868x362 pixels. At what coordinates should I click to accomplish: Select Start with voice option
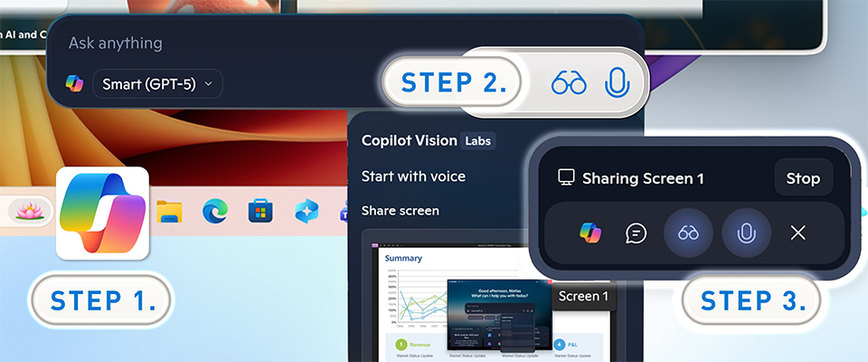coord(413,176)
